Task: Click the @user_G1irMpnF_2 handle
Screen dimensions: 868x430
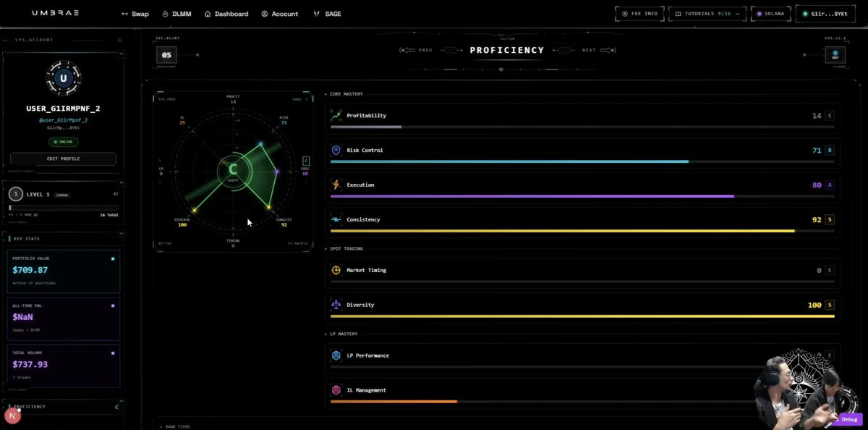Action: pyautogui.click(x=63, y=120)
